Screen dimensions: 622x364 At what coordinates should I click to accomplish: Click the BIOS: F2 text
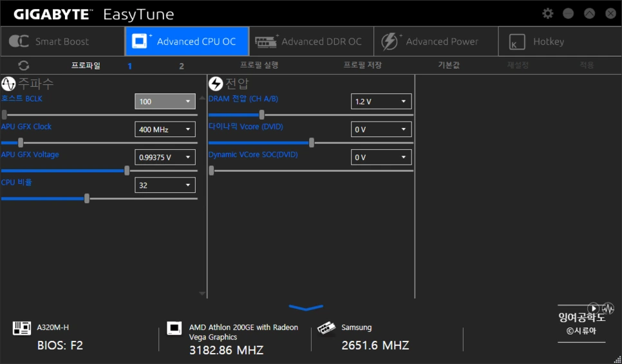[x=60, y=345]
